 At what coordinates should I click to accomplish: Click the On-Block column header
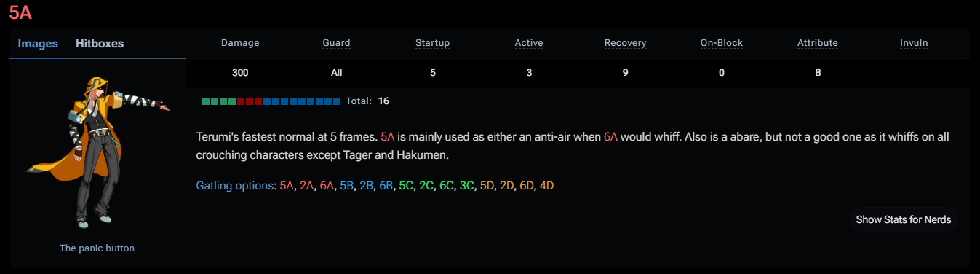tap(722, 43)
